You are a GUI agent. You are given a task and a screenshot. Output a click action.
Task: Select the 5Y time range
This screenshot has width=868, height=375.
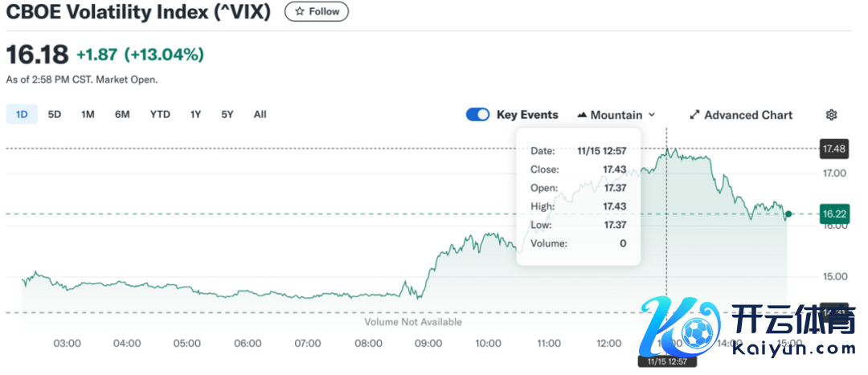(x=227, y=114)
